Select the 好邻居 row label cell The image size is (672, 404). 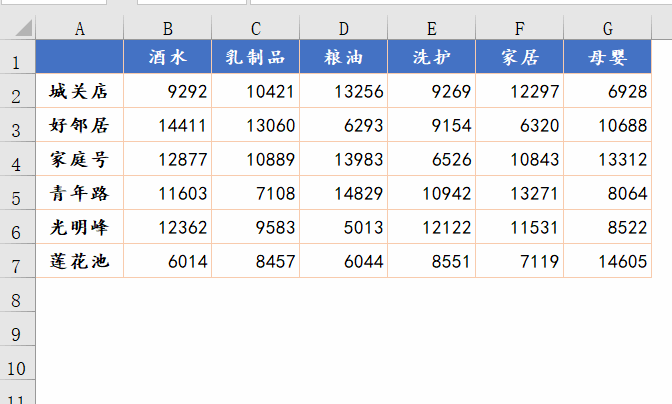point(79,126)
